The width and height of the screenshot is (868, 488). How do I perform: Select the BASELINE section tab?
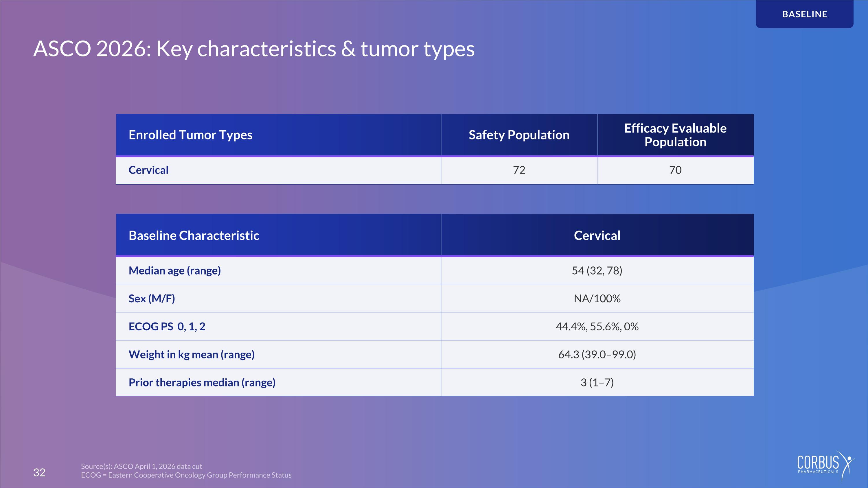click(x=805, y=14)
